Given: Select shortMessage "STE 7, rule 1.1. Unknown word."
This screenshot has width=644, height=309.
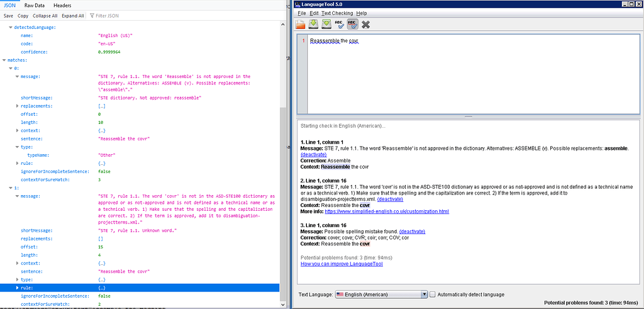Looking at the screenshot, I should pos(138,230).
